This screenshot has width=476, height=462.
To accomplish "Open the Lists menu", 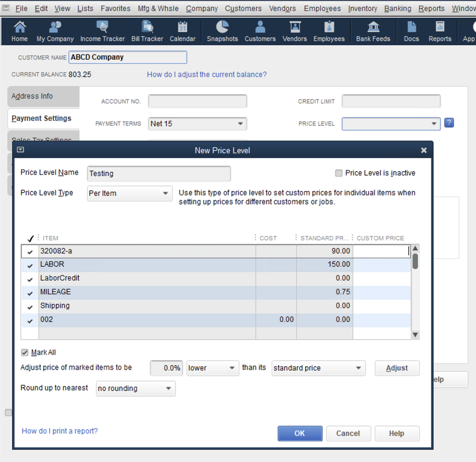I will (x=85, y=9).
